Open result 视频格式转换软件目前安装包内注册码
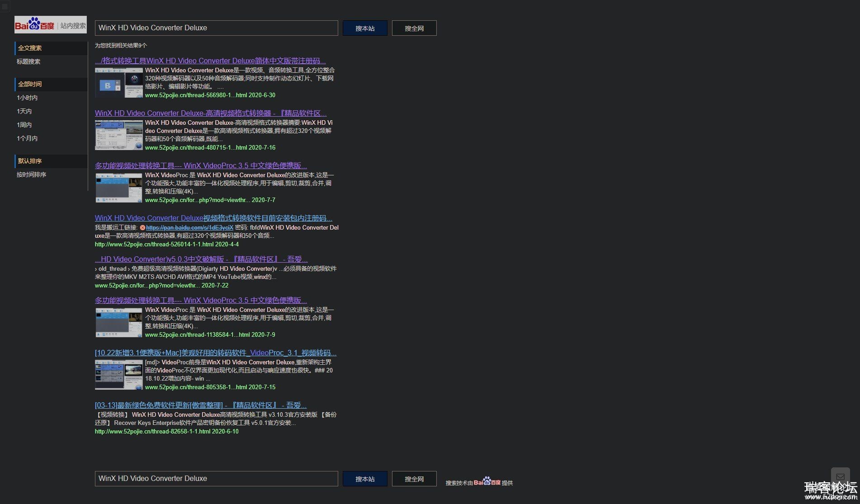This screenshot has width=860, height=504. click(x=213, y=218)
